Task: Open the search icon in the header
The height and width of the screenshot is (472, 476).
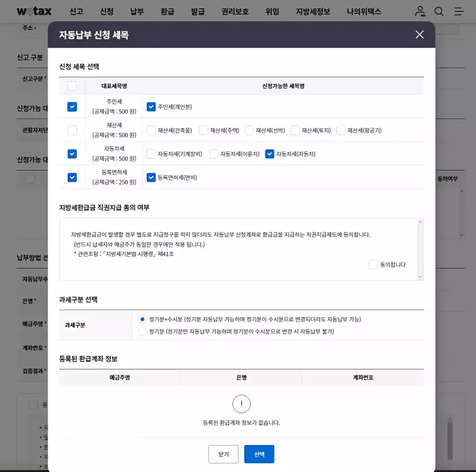Action: click(x=440, y=11)
